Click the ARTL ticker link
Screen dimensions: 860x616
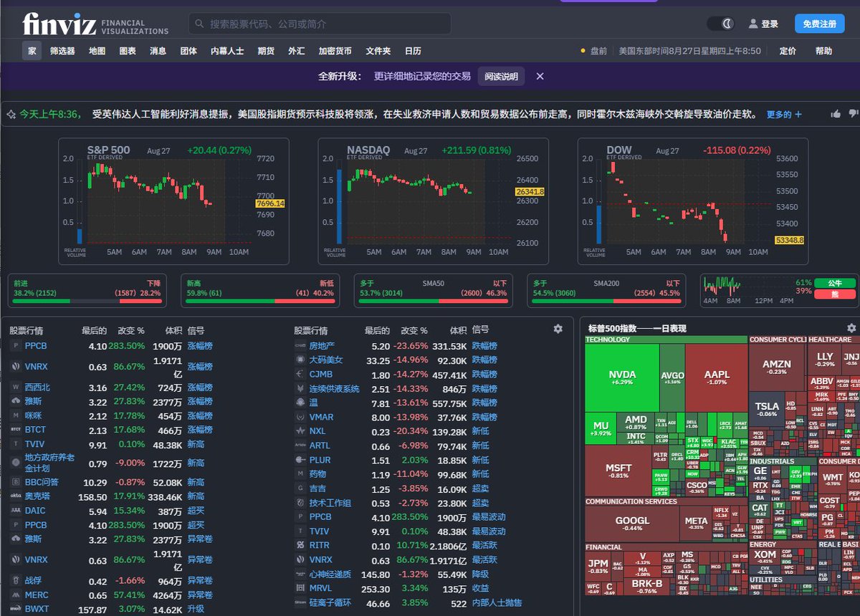320,446
